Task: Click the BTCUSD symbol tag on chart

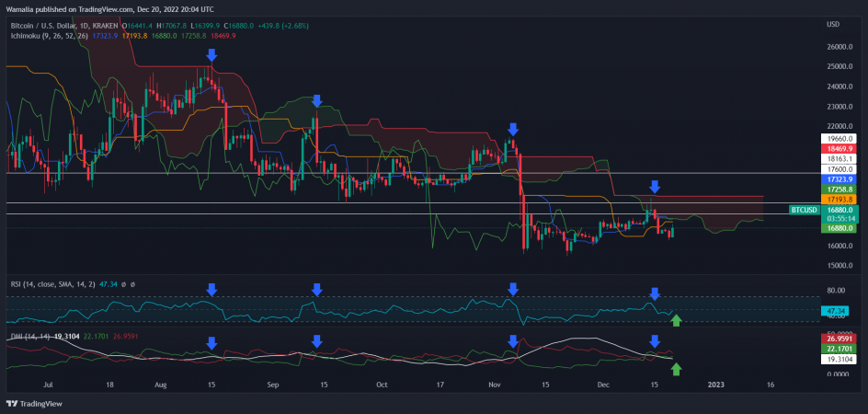Action: [x=804, y=210]
